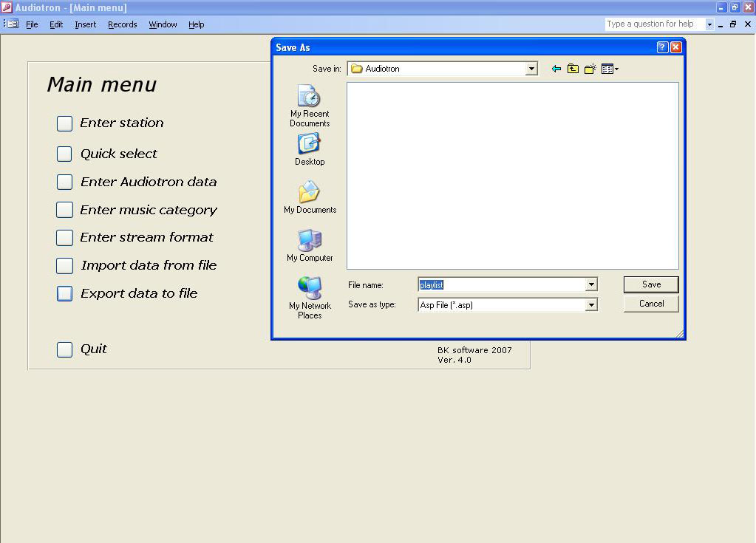Open the File menu

pos(32,24)
